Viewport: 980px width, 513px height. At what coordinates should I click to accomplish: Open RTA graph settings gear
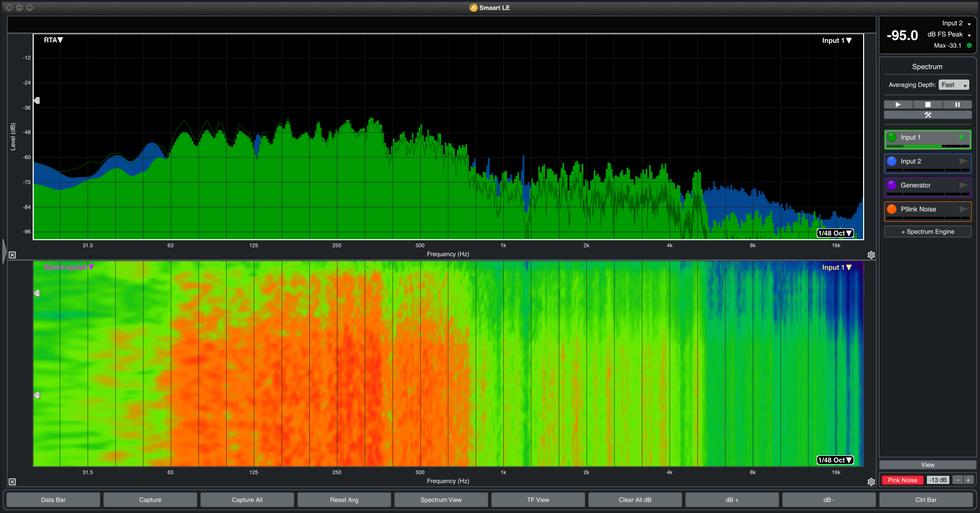(x=871, y=255)
